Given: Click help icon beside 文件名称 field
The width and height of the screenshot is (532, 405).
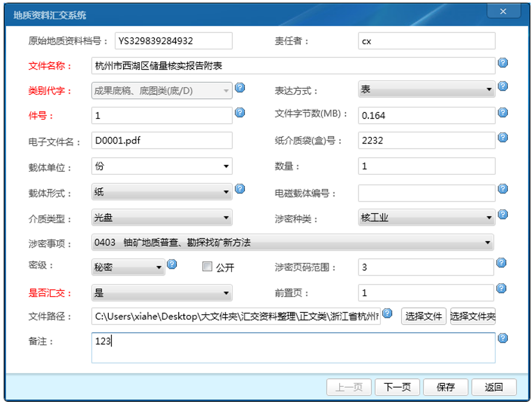Looking at the screenshot, I should point(502,63).
